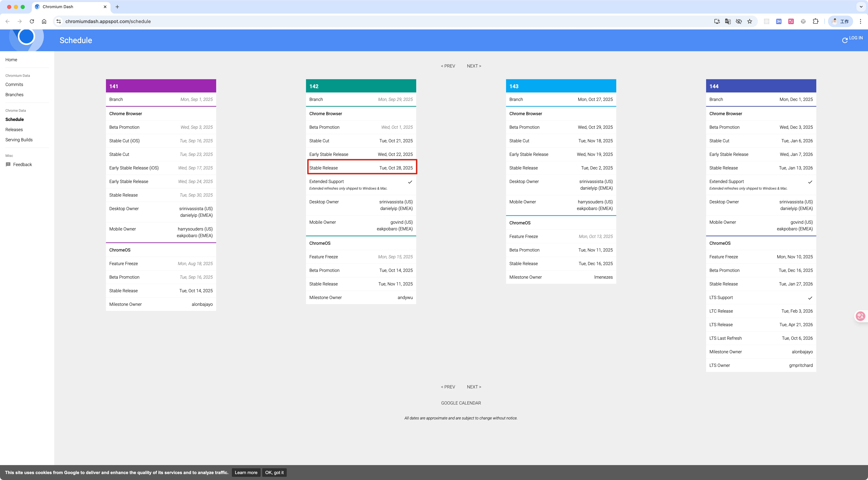Bookmark this page with the star icon
868x480 pixels.
pyautogui.click(x=749, y=21)
